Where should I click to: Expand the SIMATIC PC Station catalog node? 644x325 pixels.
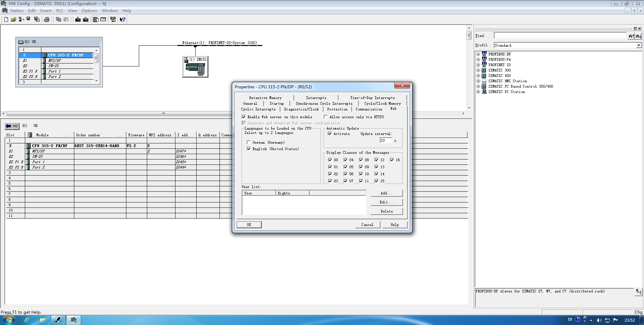tap(478, 92)
